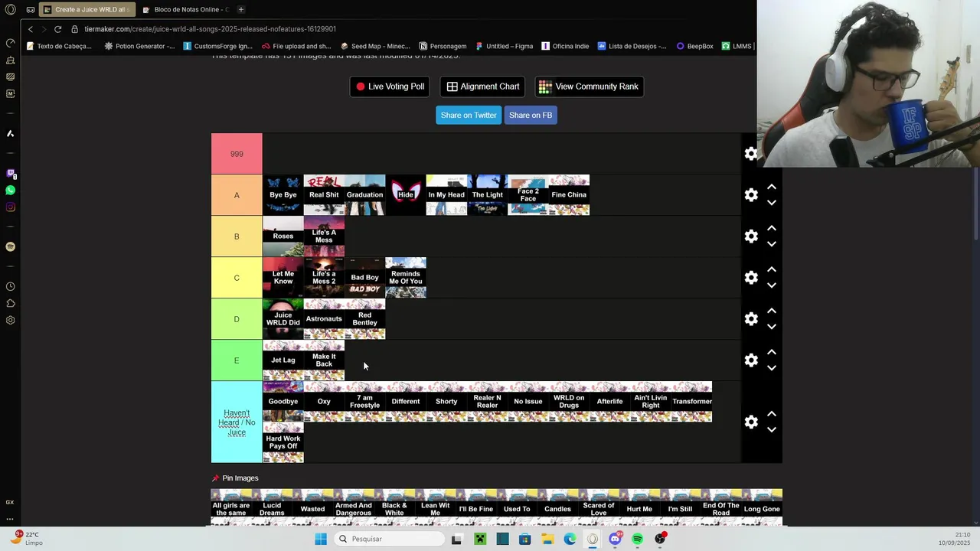Viewport: 980px width, 551px height.
Task: Move Haven't Heard row up with arrow
Action: [772, 414]
